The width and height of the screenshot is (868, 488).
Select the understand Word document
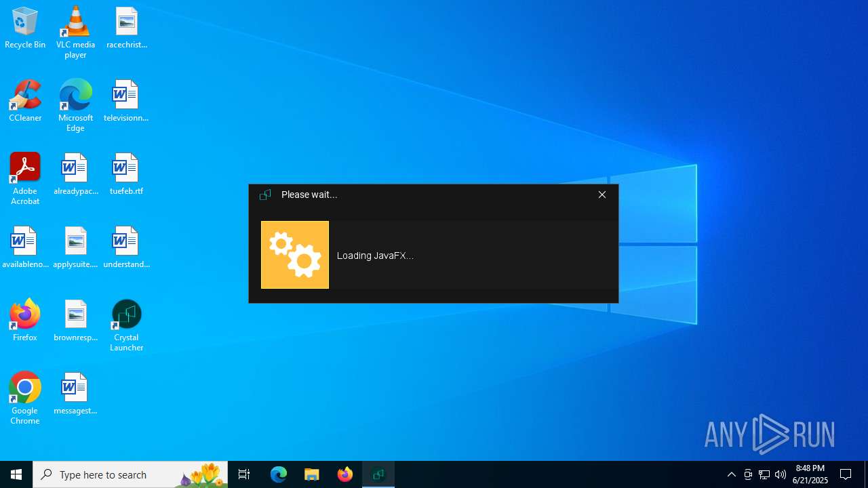[126, 247]
